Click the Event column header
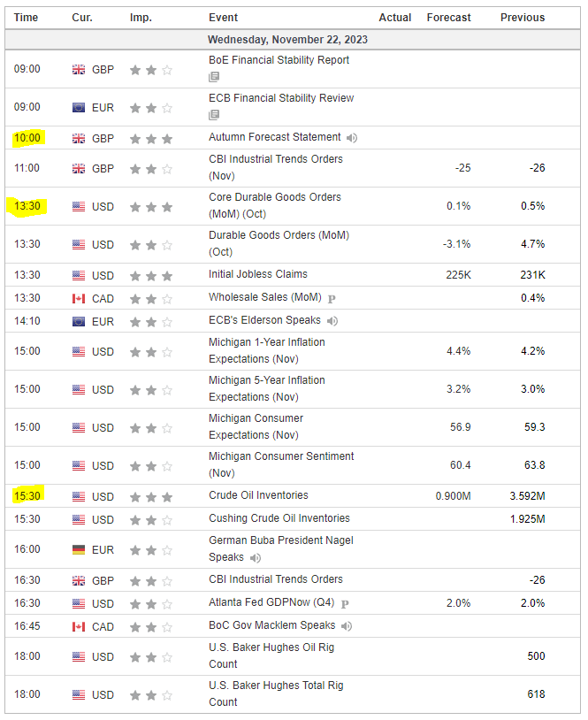The width and height of the screenshot is (588, 720). click(223, 17)
